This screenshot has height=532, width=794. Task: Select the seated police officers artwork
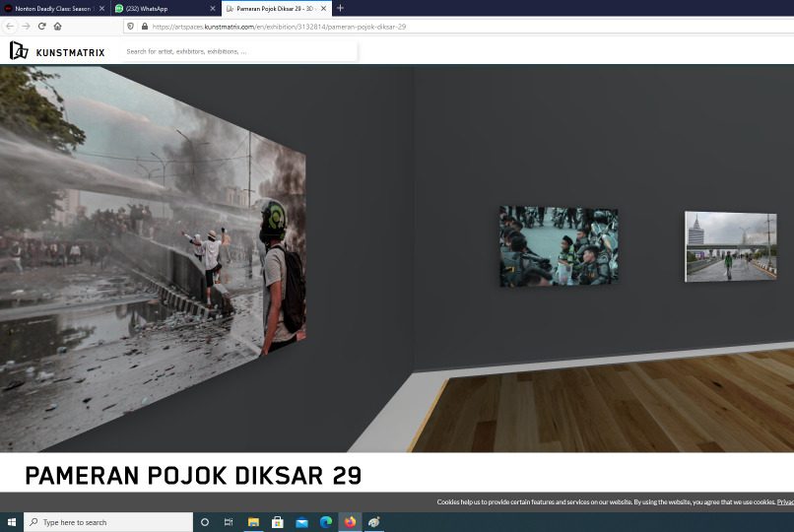559,246
